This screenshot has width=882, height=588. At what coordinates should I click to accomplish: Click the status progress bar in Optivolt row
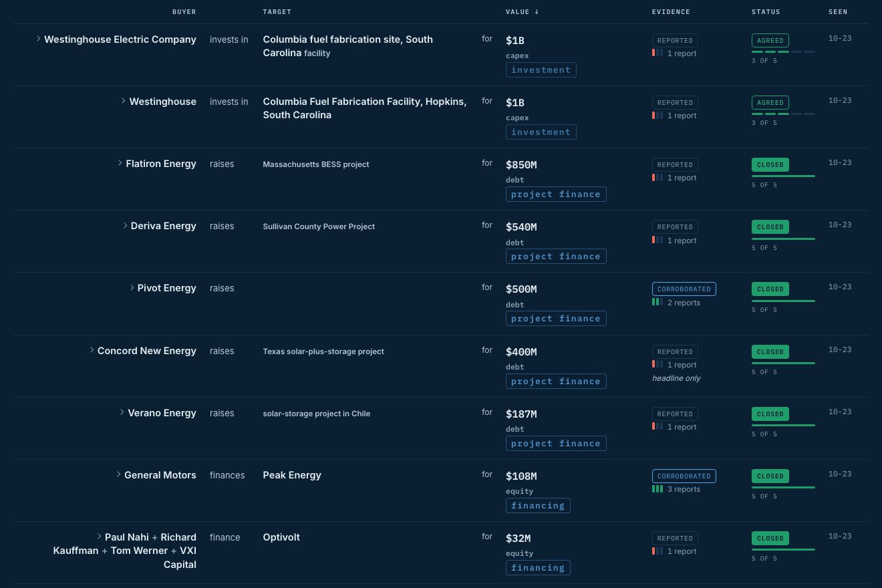click(x=783, y=550)
